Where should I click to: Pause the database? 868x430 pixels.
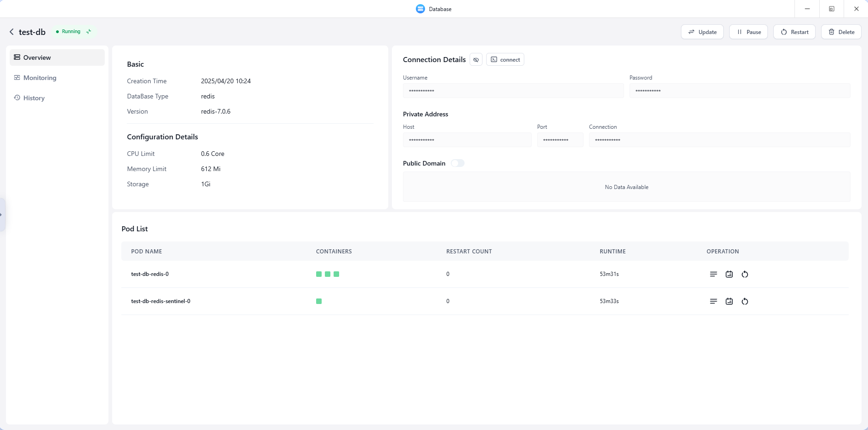(749, 32)
